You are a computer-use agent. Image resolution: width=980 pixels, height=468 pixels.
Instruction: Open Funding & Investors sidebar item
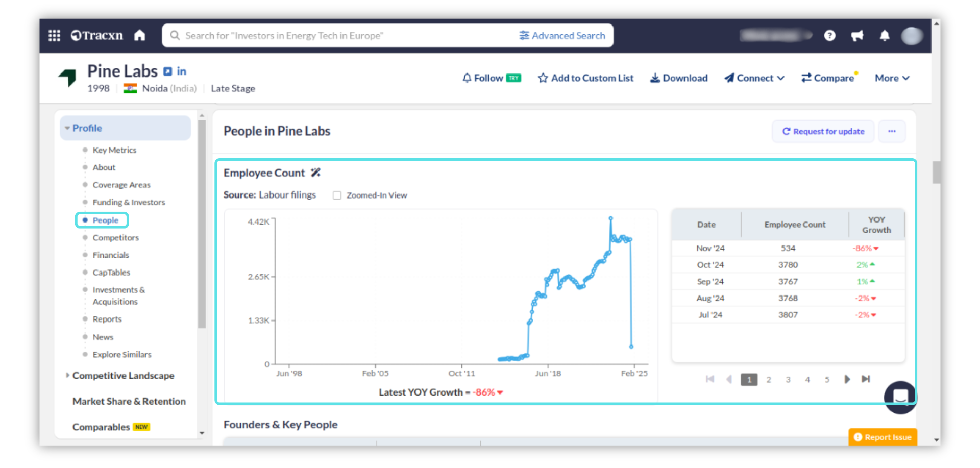[129, 203]
